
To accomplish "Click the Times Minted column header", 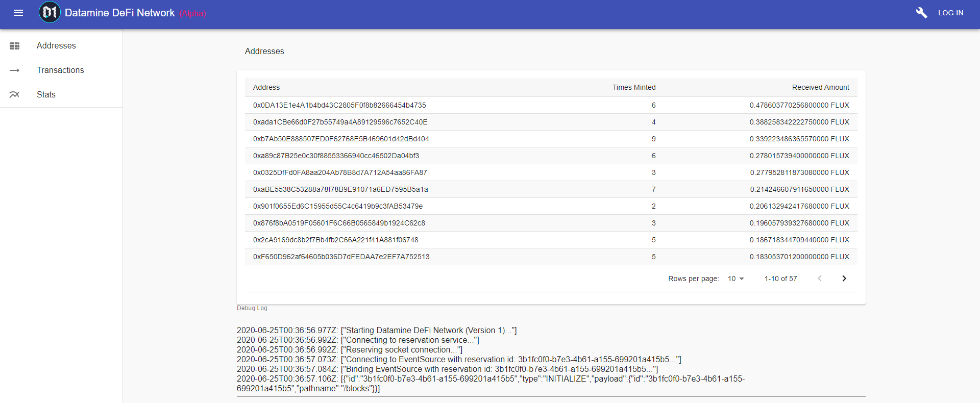I will tap(634, 87).
